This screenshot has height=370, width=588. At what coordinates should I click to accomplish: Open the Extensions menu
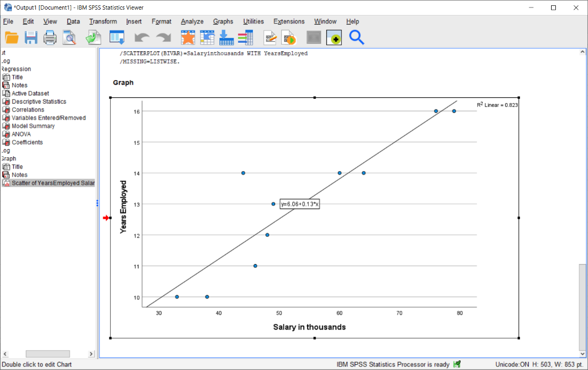pyautogui.click(x=289, y=21)
